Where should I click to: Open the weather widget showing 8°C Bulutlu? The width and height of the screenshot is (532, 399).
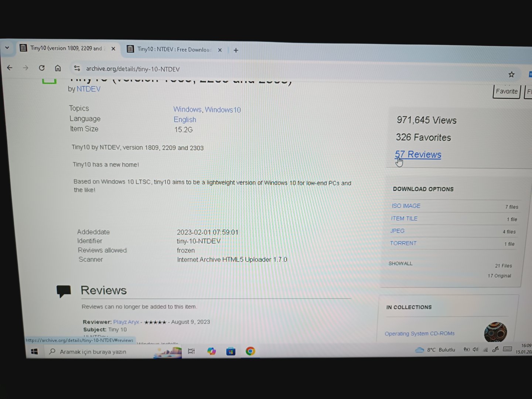click(435, 349)
